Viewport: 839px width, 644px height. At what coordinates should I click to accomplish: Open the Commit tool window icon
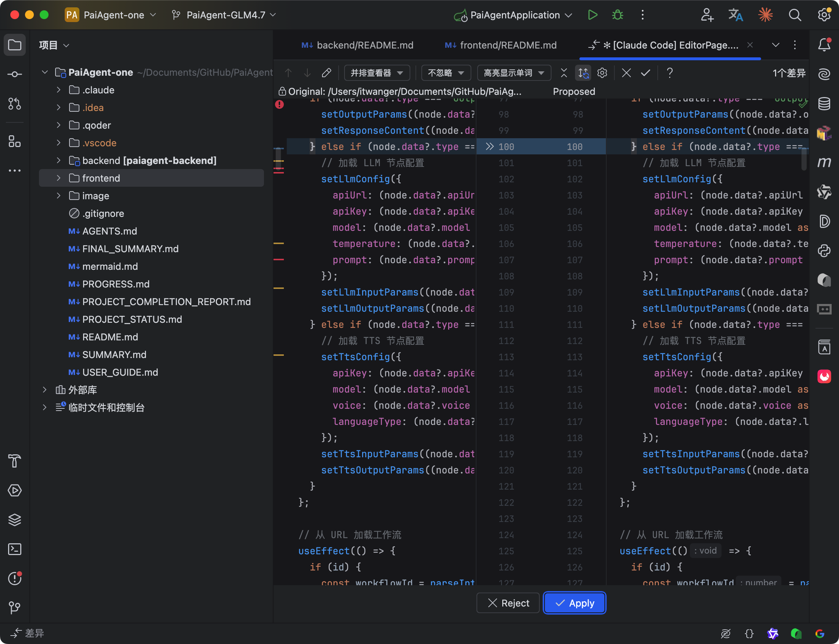(15, 74)
